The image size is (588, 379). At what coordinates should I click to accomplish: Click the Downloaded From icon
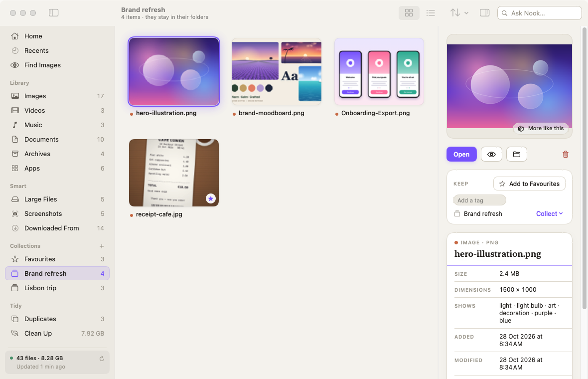(15, 228)
